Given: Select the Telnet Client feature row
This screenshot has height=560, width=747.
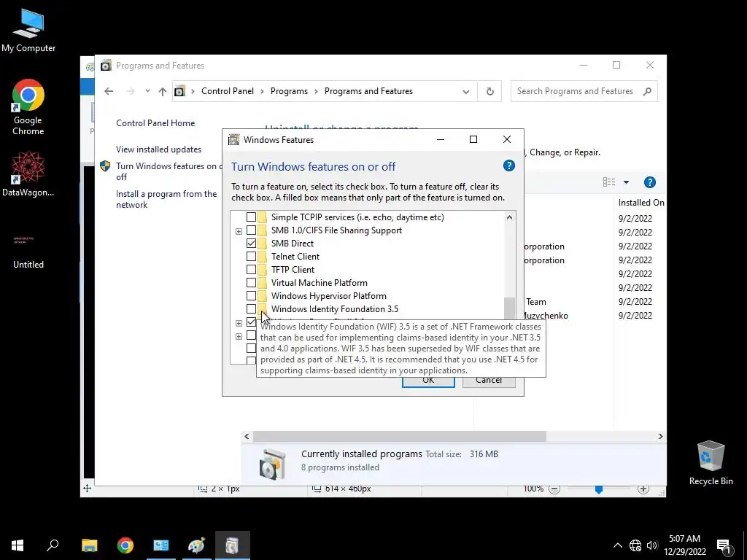Looking at the screenshot, I should click(295, 257).
